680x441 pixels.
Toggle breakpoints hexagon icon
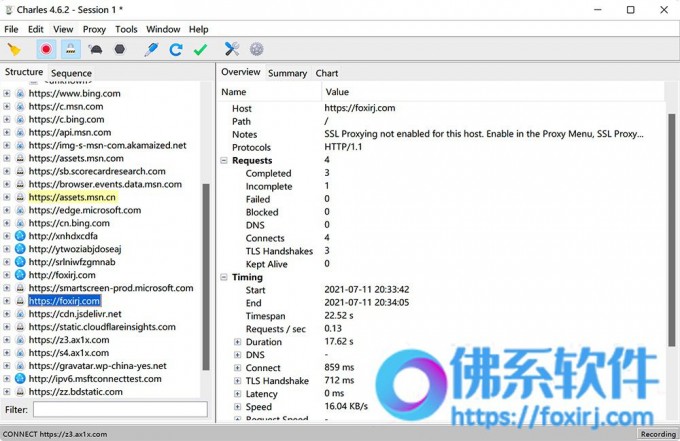tap(120, 49)
